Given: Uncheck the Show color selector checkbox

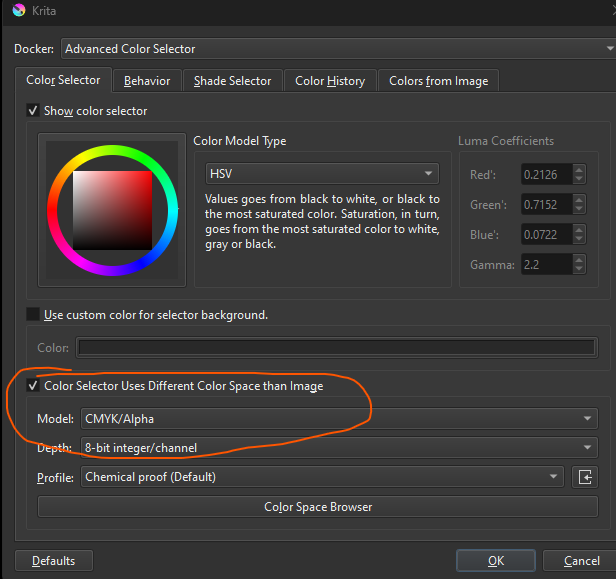Looking at the screenshot, I should pyautogui.click(x=34, y=110).
